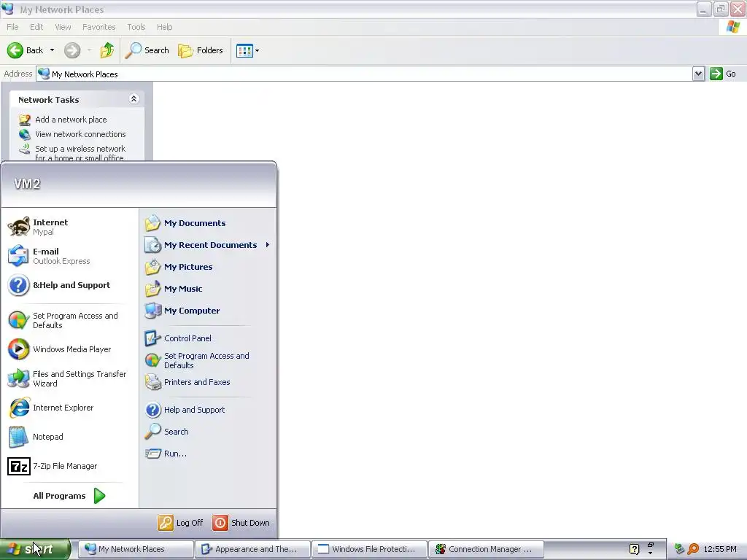Switch to Windows File Protection taskbar button
The width and height of the screenshot is (747, 560).
(x=370, y=549)
